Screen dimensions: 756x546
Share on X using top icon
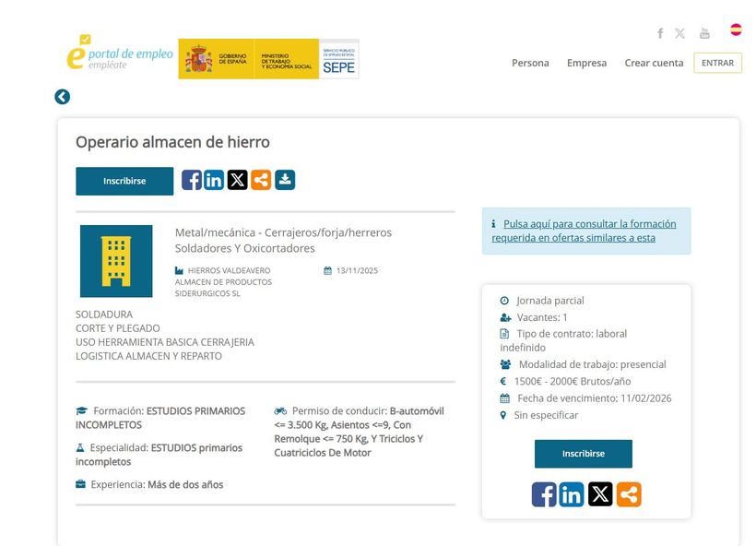pyautogui.click(x=238, y=180)
